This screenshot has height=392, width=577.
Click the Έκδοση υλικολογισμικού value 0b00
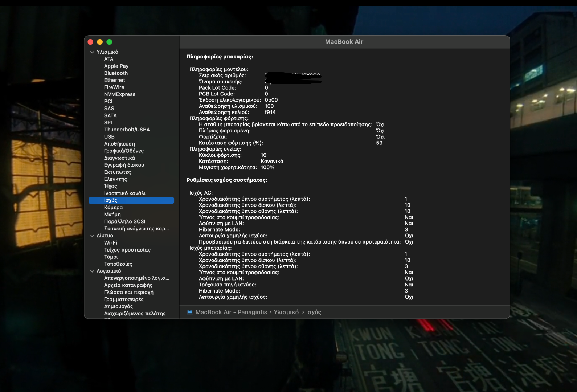(x=271, y=100)
